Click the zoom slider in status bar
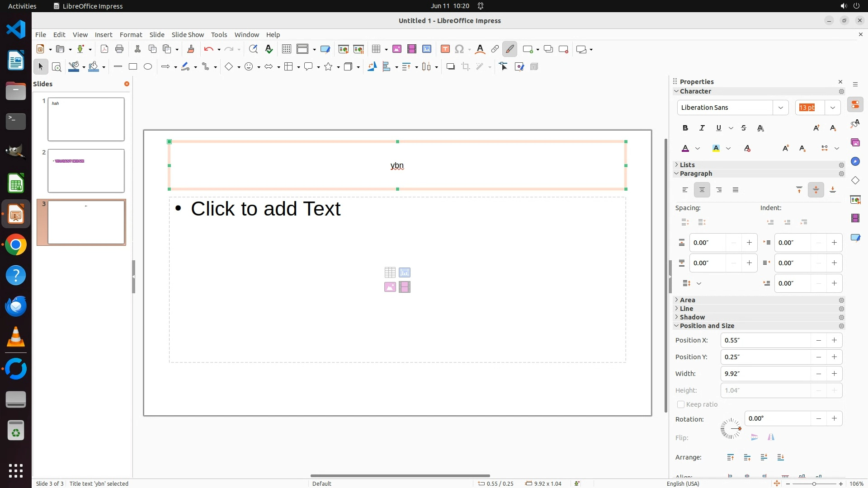This screenshot has width=868, height=488. pos(814,484)
